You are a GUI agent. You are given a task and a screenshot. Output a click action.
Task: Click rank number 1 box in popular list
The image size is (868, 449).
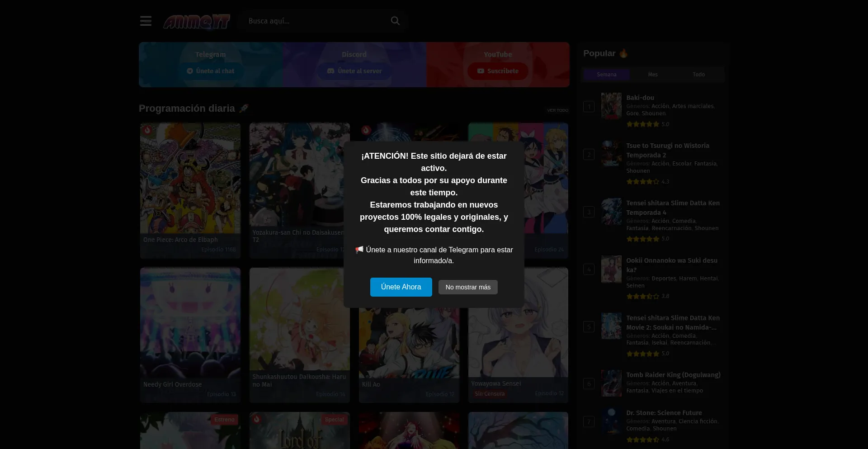[589, 106]
